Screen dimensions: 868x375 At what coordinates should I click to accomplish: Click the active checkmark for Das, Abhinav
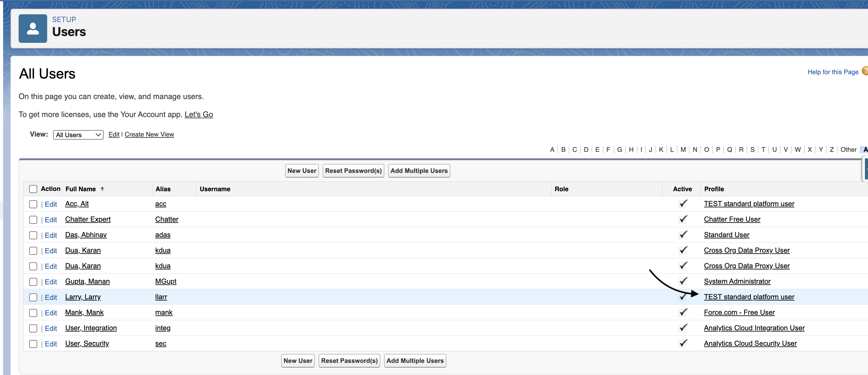point(683,235)
